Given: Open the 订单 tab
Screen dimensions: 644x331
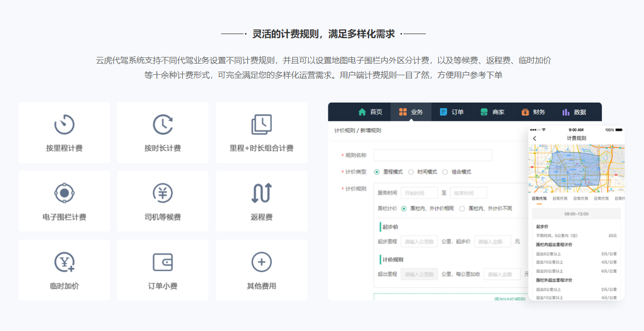Looking at the screenshot, I should (452, 112).
